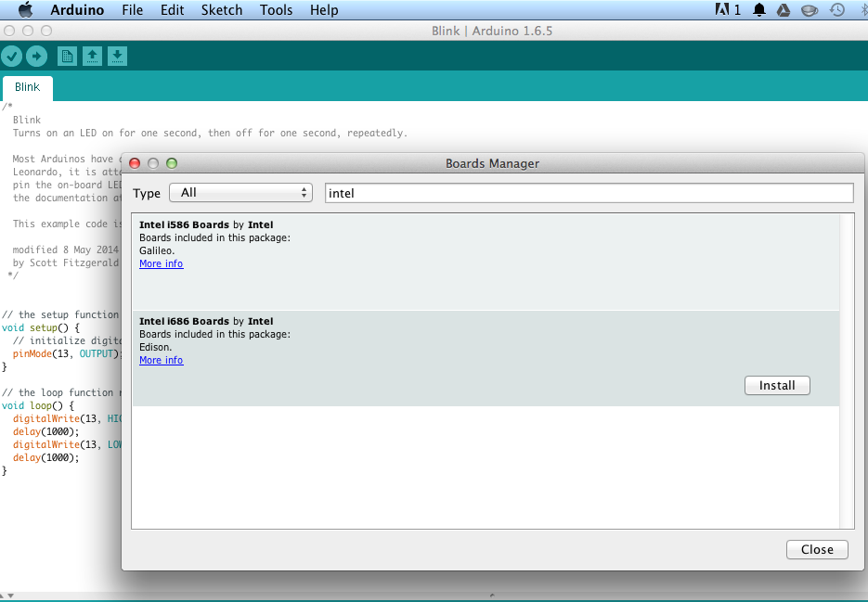868x602 pixels.
Task: Open the Apple menu
Action: tap(25, 10)
